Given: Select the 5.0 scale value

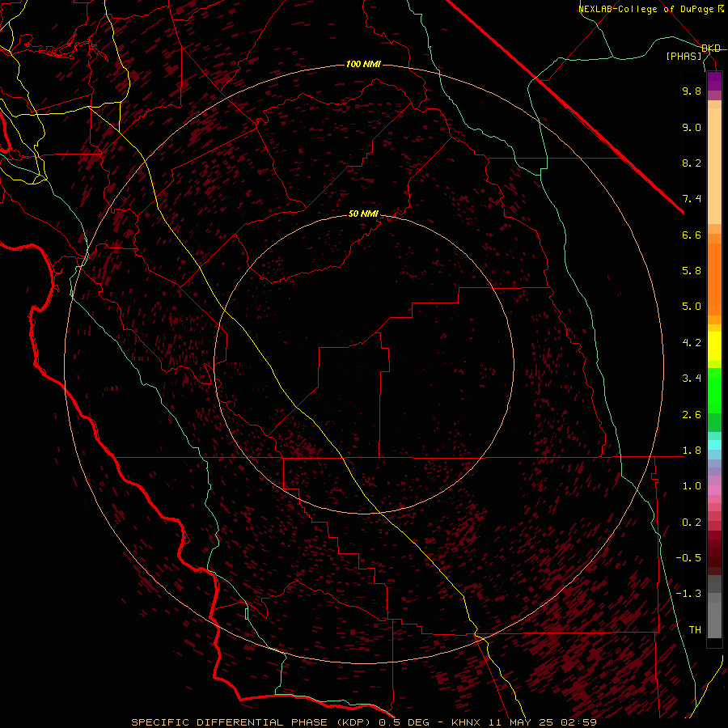Looking at the screenshot, I should click(692, 307).
